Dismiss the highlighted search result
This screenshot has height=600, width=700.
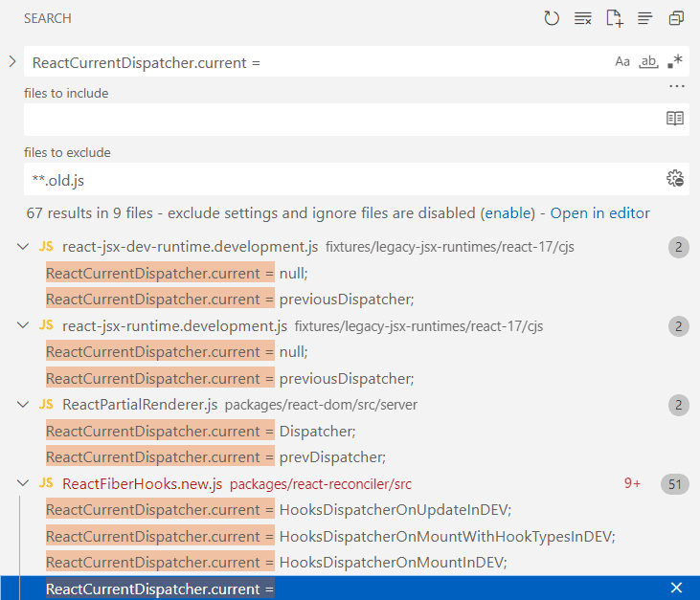pyautogui.click(x=676, y=588)
